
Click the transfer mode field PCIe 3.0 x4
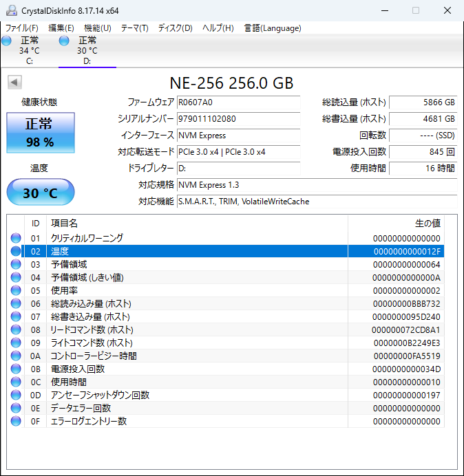point(238,152)
